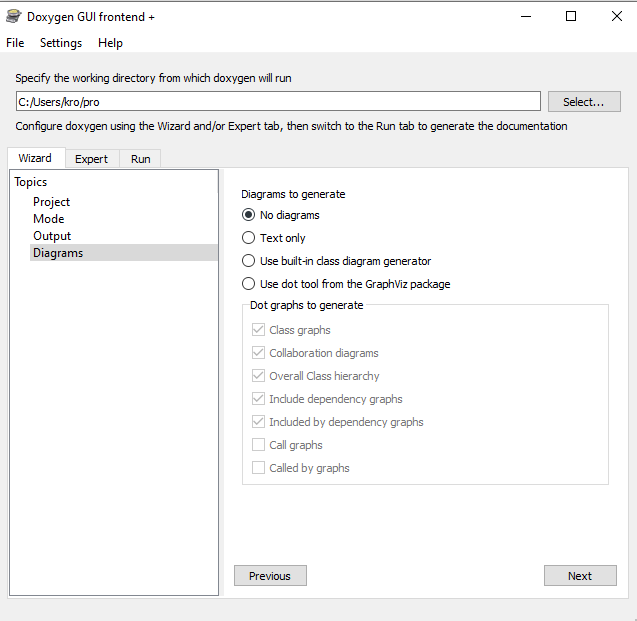
Task: Open the Wizard tab
Action: 35,158
